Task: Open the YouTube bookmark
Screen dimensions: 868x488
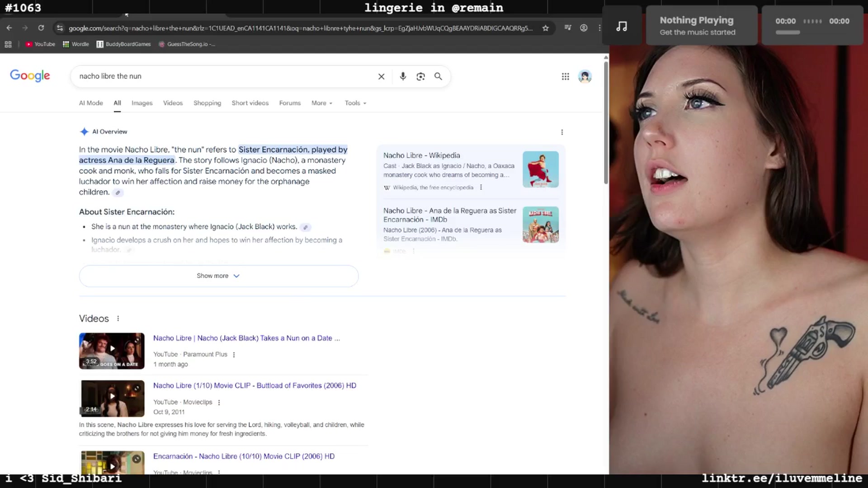Action: coord(40,44)
